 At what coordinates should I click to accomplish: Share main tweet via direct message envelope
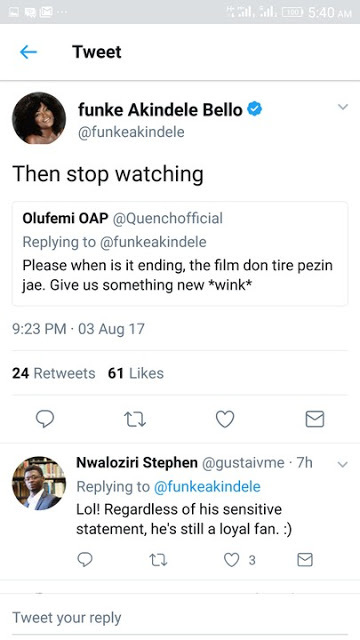point(315,419)
